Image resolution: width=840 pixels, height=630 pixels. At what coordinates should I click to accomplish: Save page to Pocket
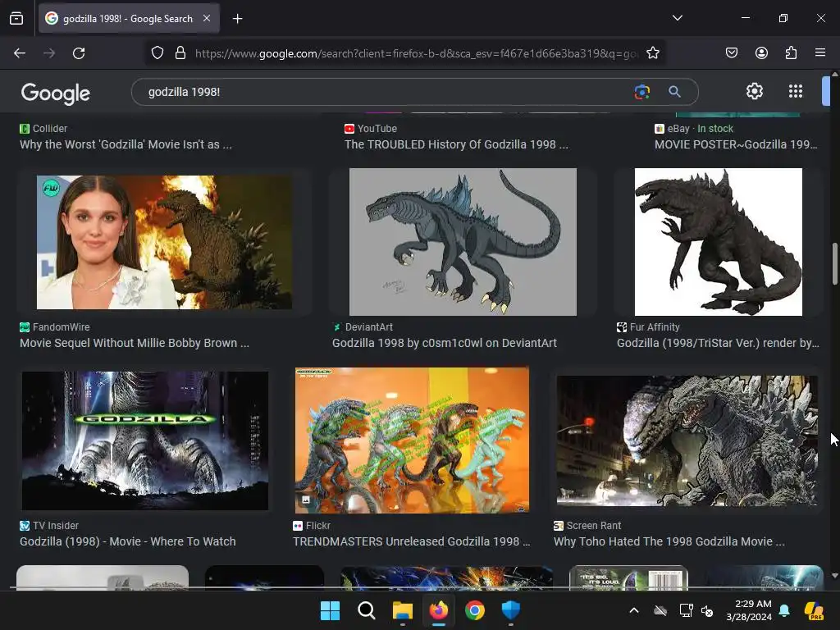click(x=731, y=52)
